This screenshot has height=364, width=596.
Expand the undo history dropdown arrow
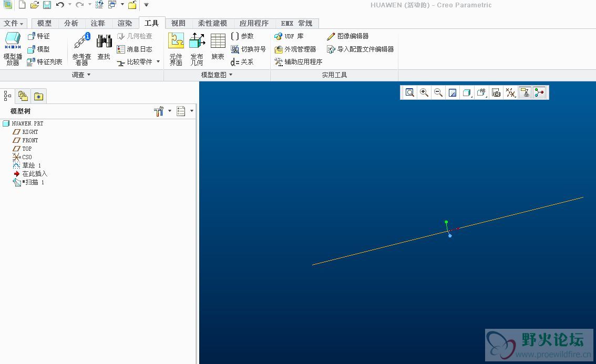tap(70, 5)
